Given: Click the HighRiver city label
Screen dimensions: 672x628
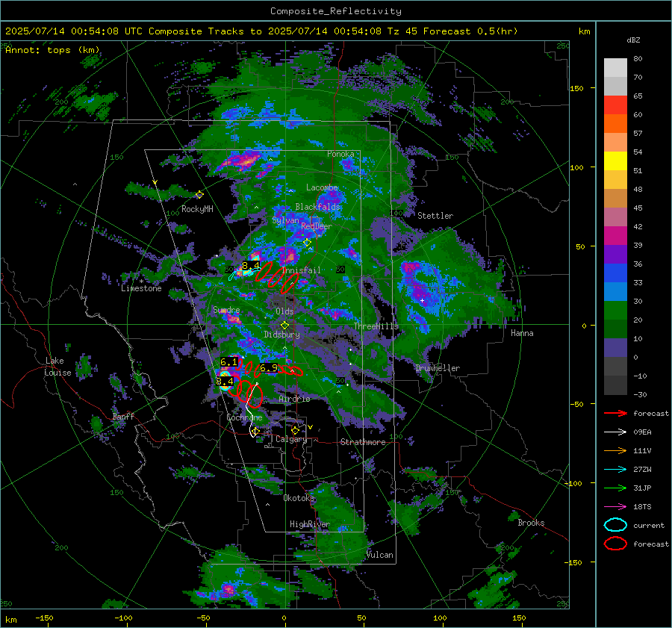Looking at the screenshot, I should (x=310, y=524).
